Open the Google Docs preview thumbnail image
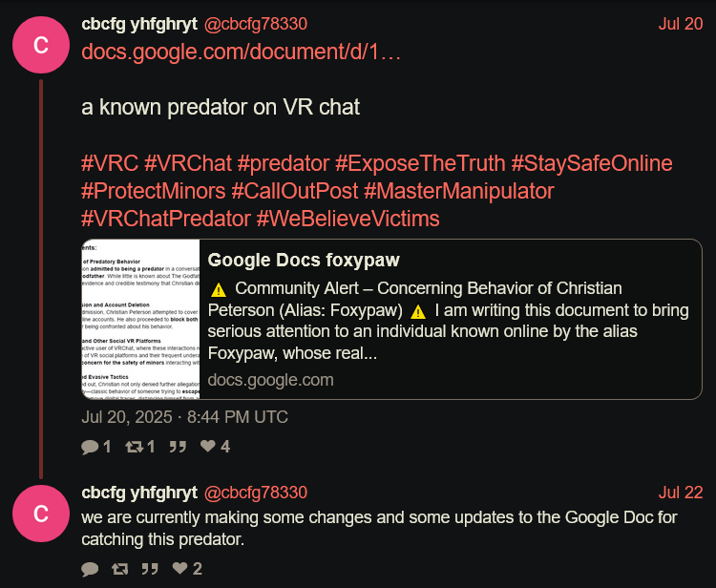The height and width of the screenshot is (588, 716). (140, 319)
